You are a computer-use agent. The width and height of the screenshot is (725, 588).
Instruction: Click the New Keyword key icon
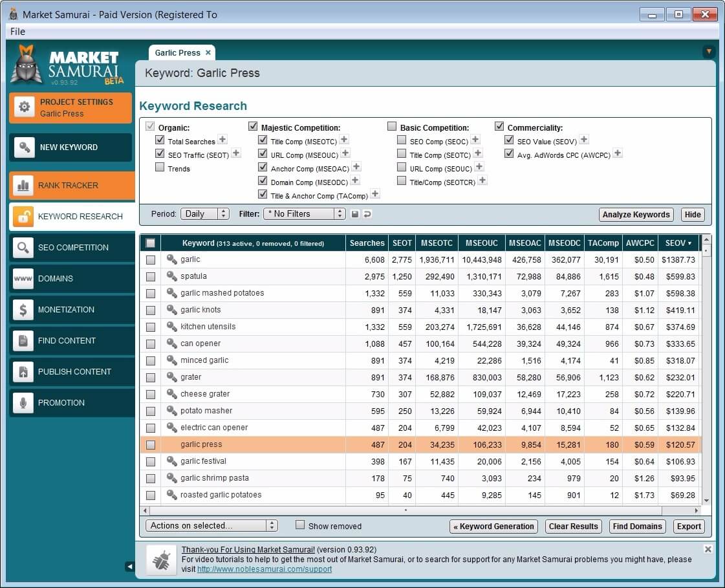click(x=24, y=147)
